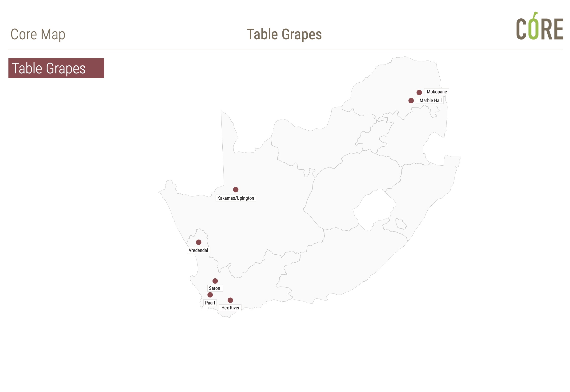Click the CORE logo

pyautogui.click(x=540, y=26)
